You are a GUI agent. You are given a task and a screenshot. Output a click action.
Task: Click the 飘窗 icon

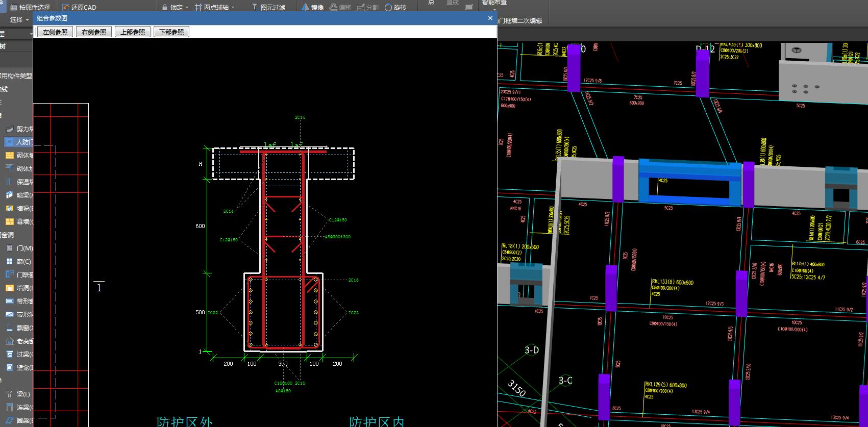tap(9, 328)
